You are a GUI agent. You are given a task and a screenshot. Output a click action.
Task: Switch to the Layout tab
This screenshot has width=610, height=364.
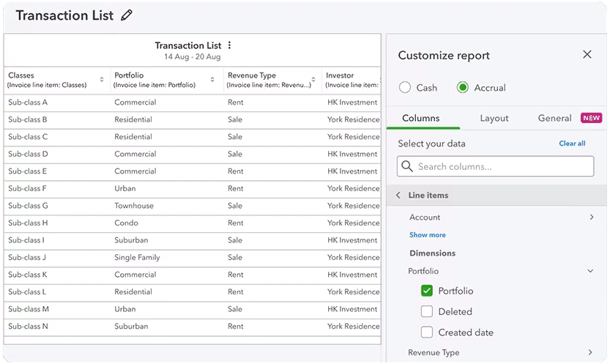click(x=494, y=118)
